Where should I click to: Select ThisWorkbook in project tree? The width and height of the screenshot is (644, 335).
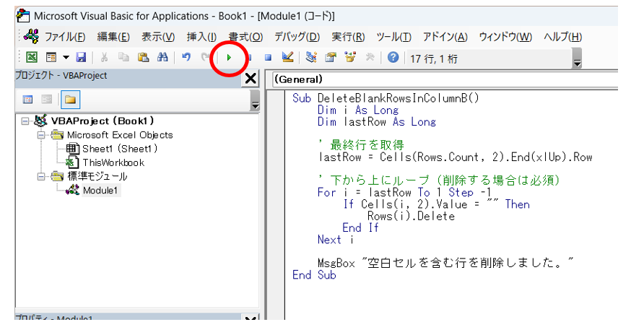click(113, 162)
